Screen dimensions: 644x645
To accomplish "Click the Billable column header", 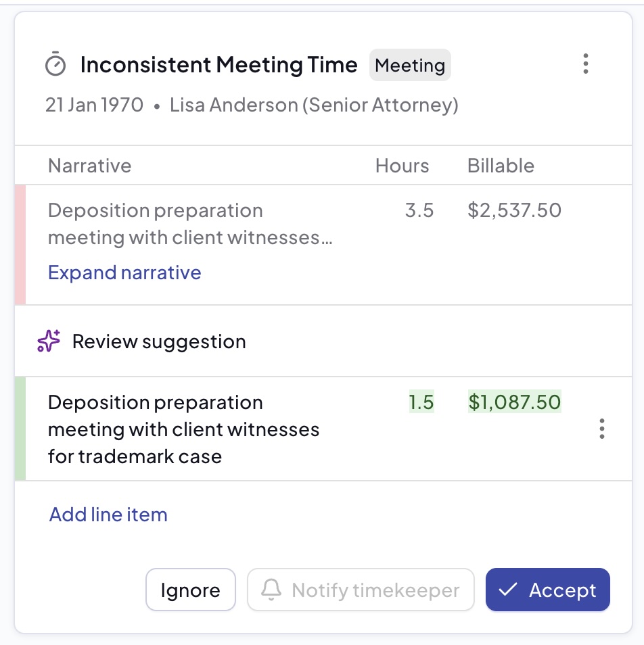I will tap(501, 166).
